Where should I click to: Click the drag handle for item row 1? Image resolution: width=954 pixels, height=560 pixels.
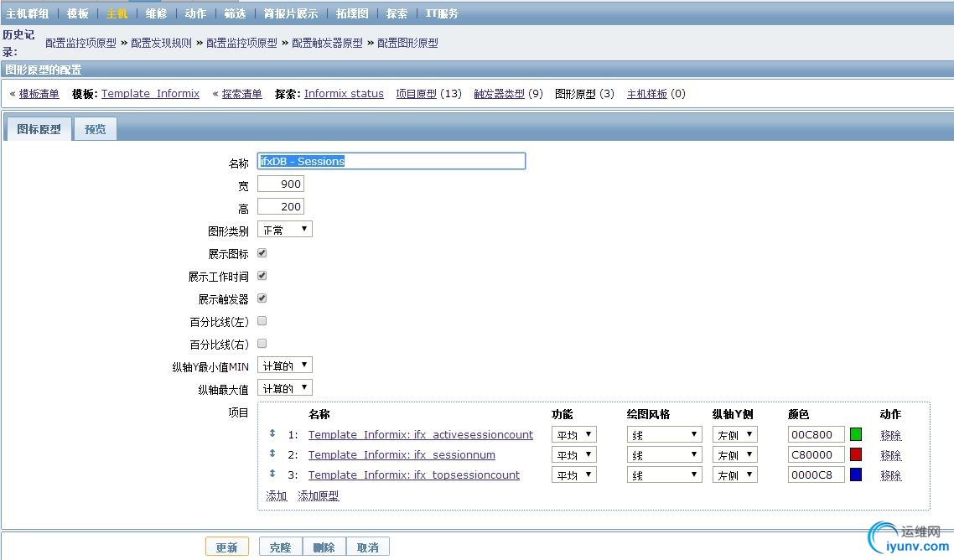(x=272, y=433)
